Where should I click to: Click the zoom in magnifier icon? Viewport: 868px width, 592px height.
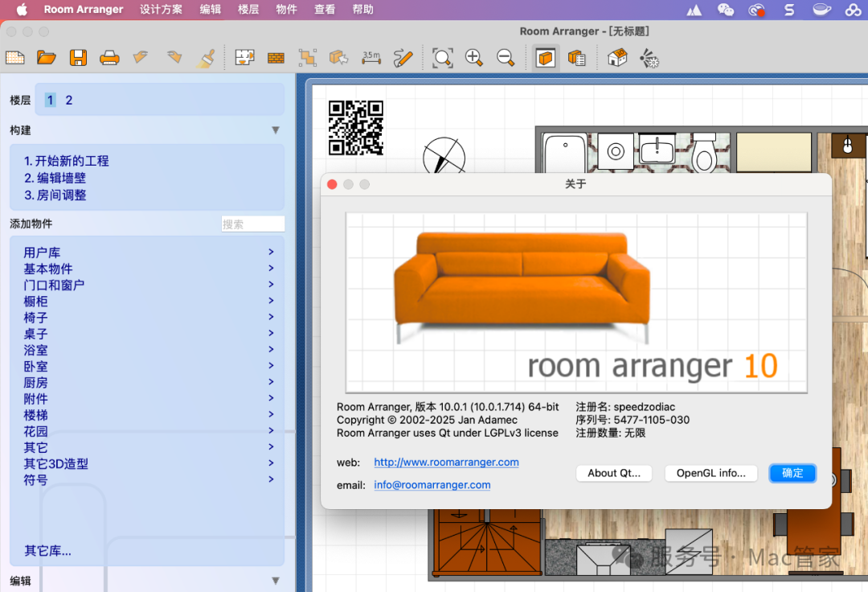tap(474, 57)
